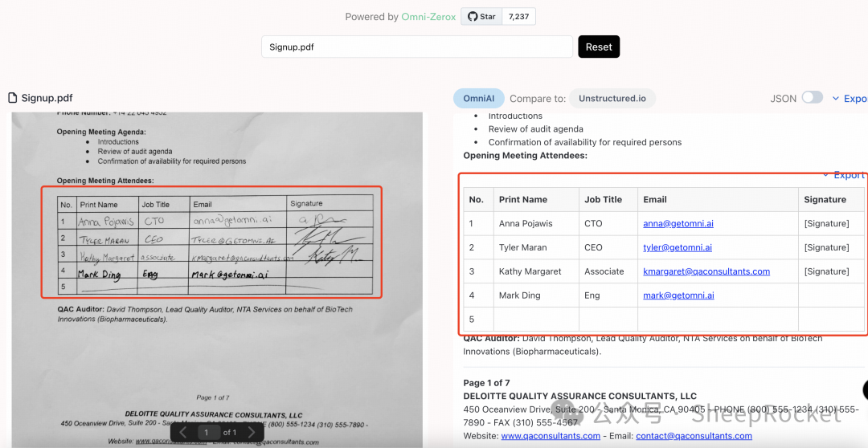Viewport: 868px width, 448px height.
Task: Click Review of audit agenda output bullet
Action: coord(536,129)
